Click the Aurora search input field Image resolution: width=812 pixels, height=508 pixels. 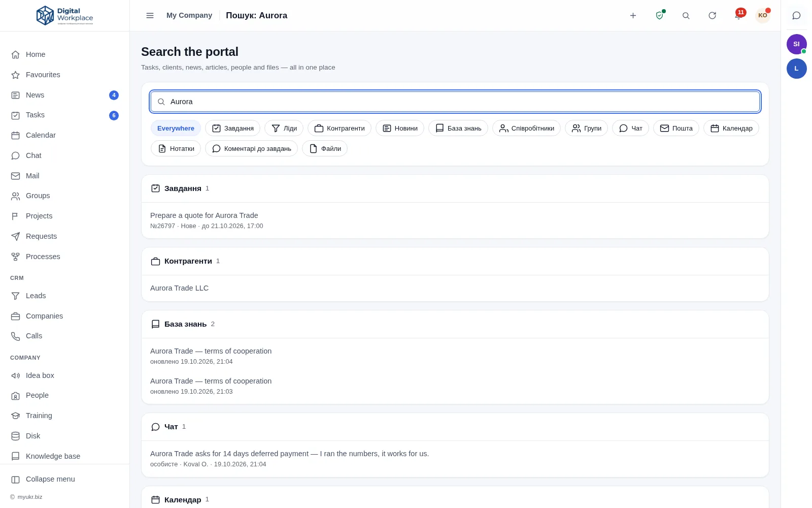(455, 102)
